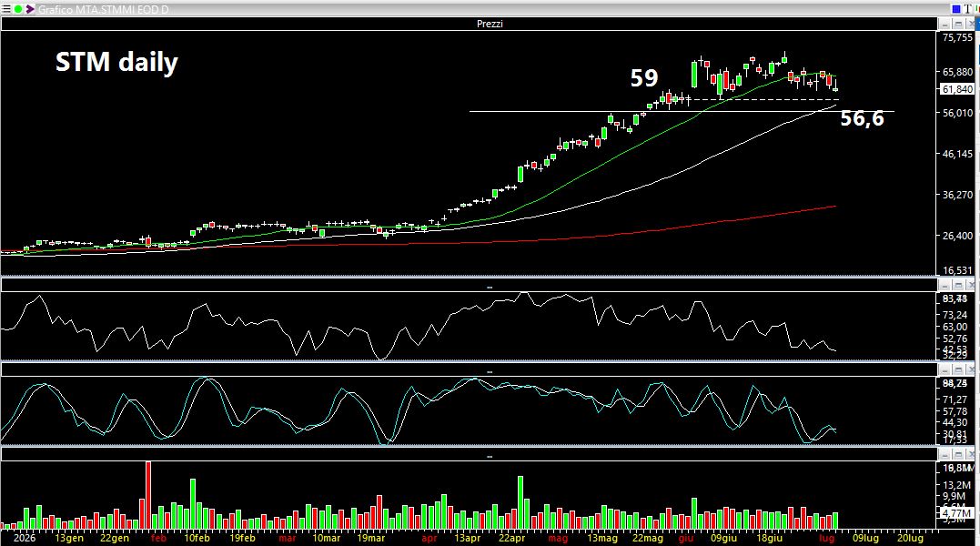
Task: Click the 13mag date axis label
Action: tap(602, 538)
